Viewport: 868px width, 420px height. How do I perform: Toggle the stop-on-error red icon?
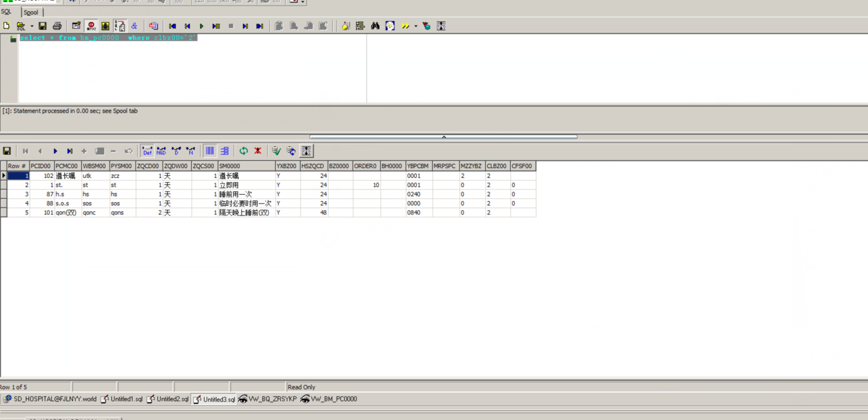point(91,26)
